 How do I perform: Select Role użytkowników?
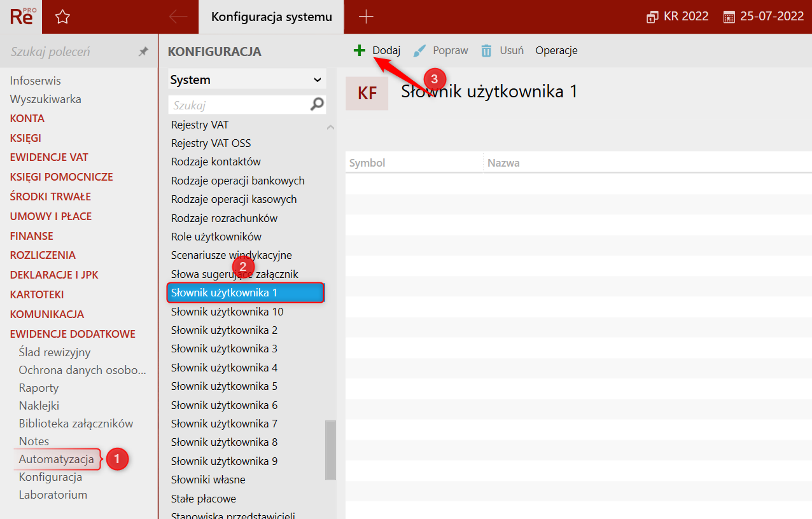[x=216, y=237]
